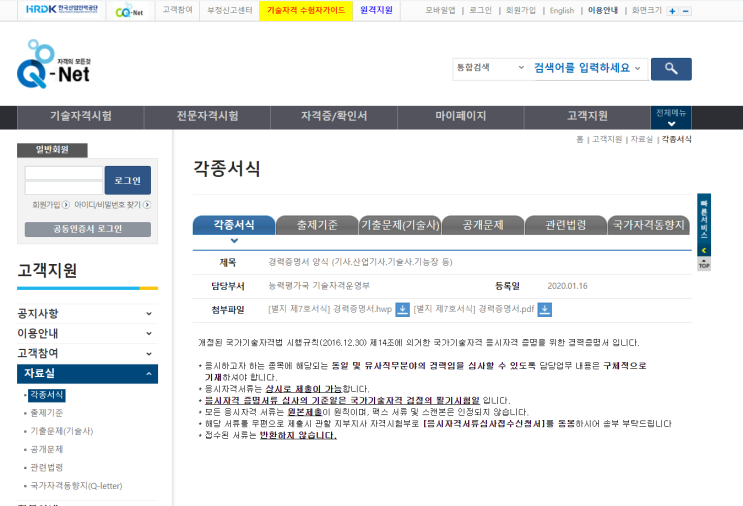This screenshot has height=506, width=743.
Task: Open sidebar 출제기준 item
Action: point(46,413)
